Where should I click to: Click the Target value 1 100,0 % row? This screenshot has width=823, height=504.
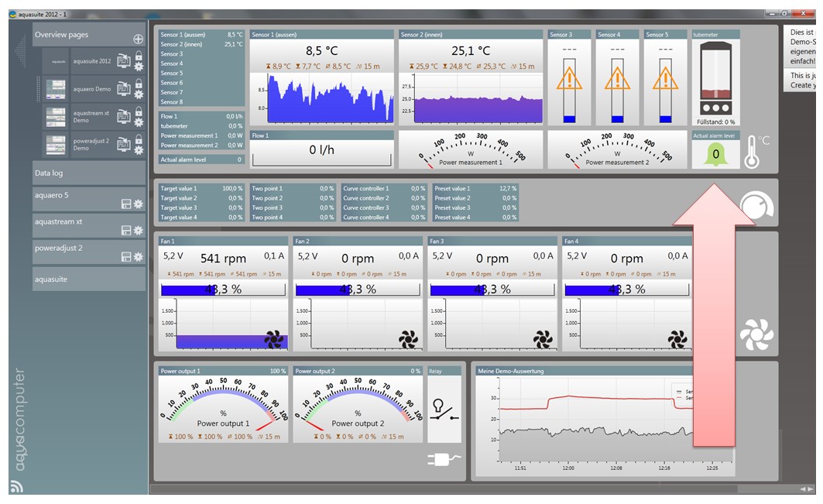[x=201, y=188]
